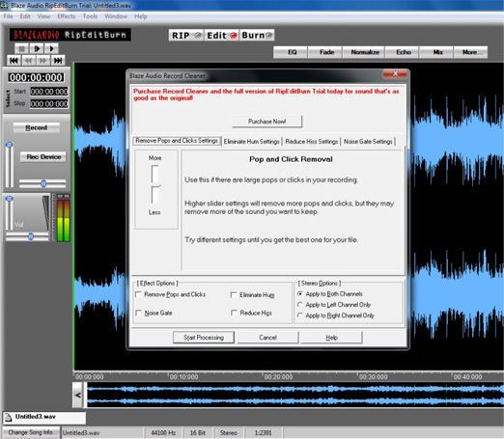The image size is (504, 439).
Task: Click Help button in the dialog
Action: 331,338
